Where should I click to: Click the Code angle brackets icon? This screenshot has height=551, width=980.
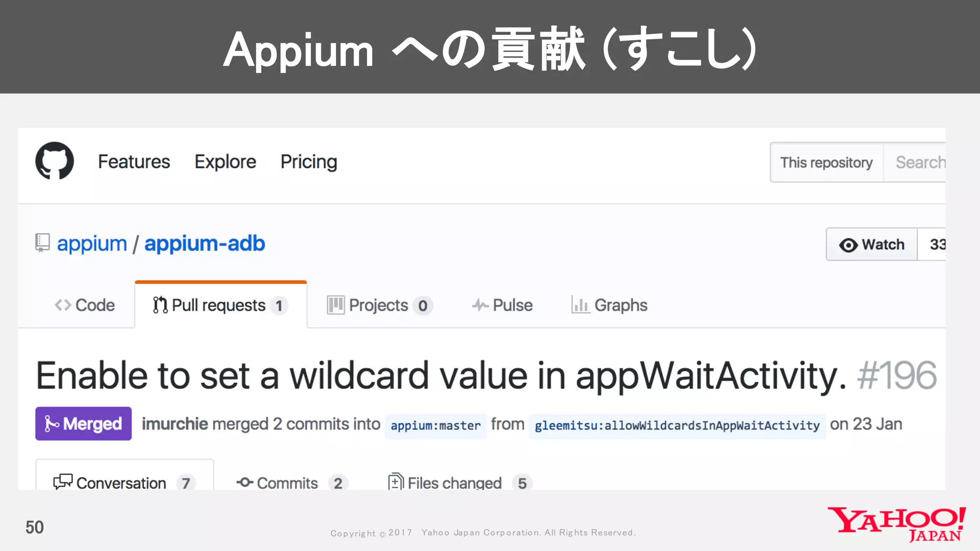pos(63,305)
